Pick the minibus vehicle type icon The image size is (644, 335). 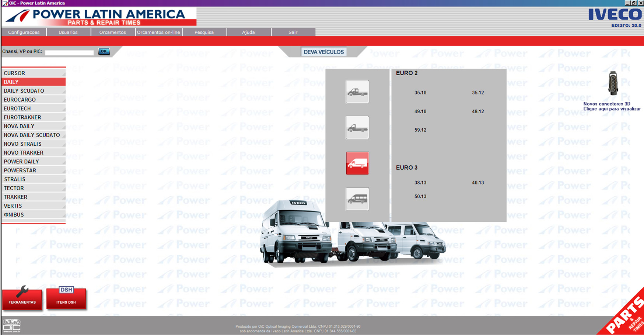click(357, 199)
